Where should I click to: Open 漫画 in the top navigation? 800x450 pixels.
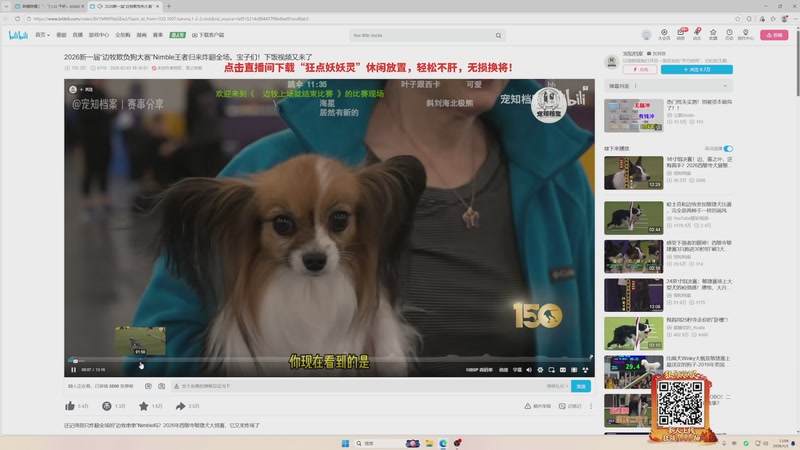141,35
